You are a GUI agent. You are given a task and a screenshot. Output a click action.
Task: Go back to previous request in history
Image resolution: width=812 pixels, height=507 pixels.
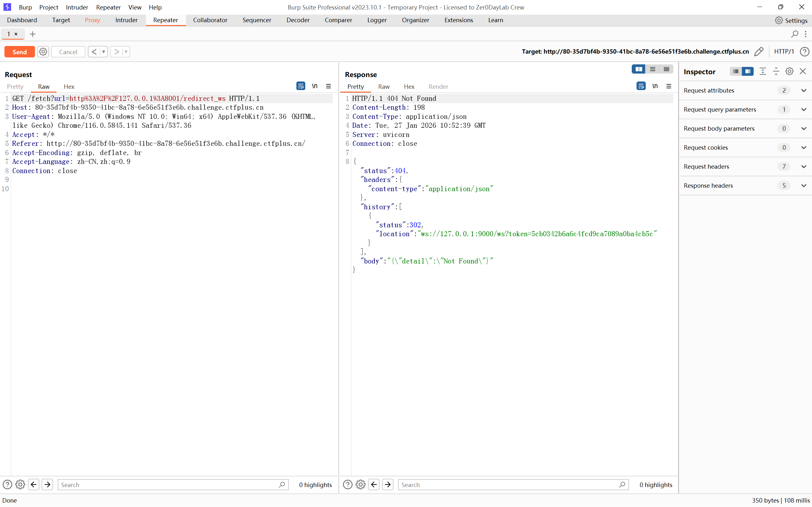click(94, 52)
